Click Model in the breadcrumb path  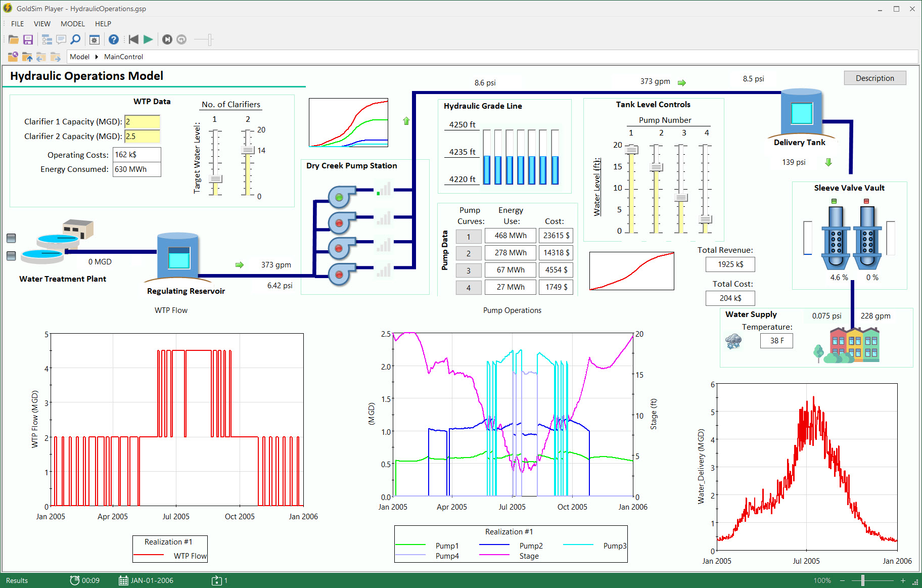click(x=79, y=57)
